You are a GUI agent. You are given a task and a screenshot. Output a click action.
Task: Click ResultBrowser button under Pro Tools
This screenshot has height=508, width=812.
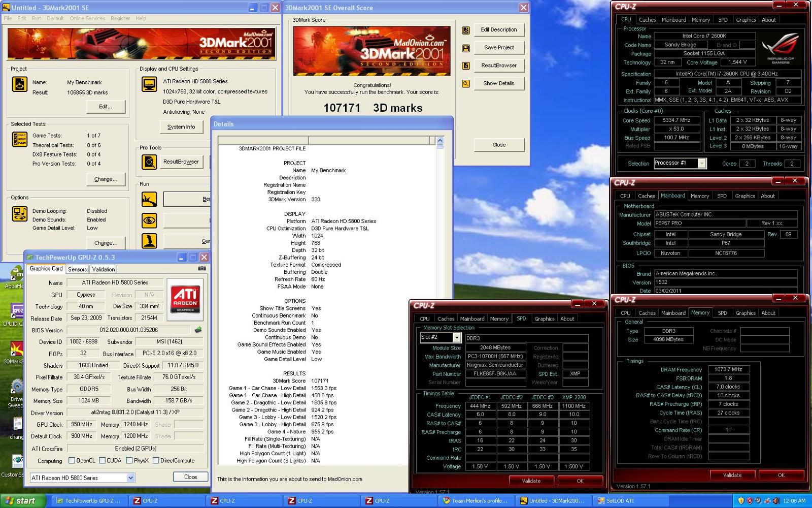coord(181,162)
